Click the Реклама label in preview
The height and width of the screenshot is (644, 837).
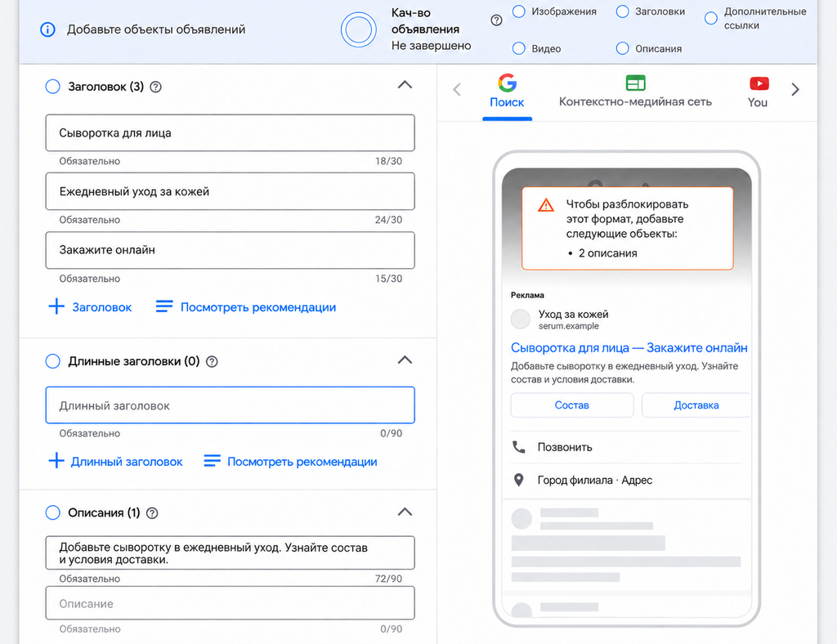(x=527, y=295)
